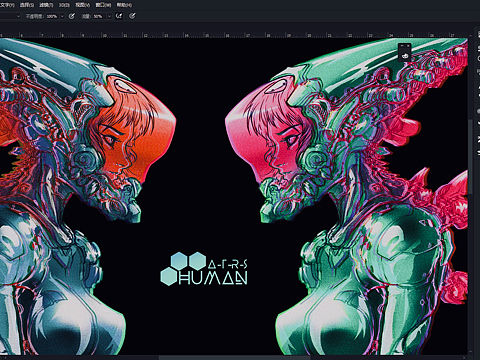
Task: Enable the airbrush build-up icon
Action: (x=119, y=16)
